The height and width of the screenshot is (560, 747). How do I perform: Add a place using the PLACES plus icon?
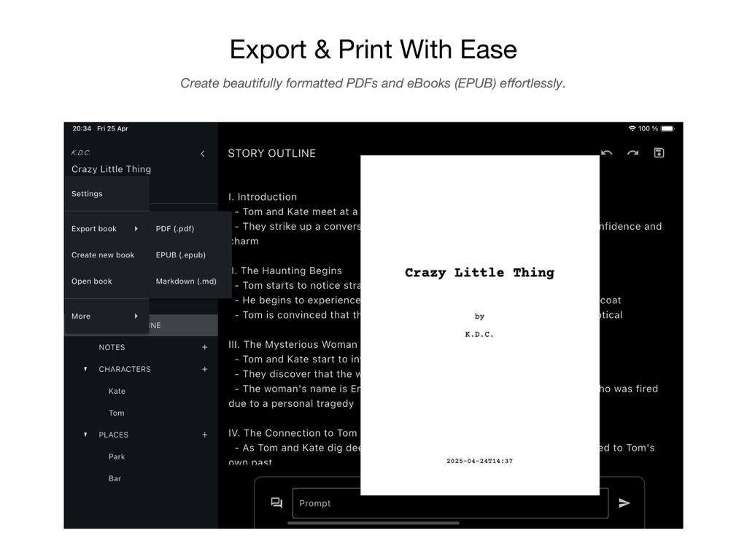(205, 435)
